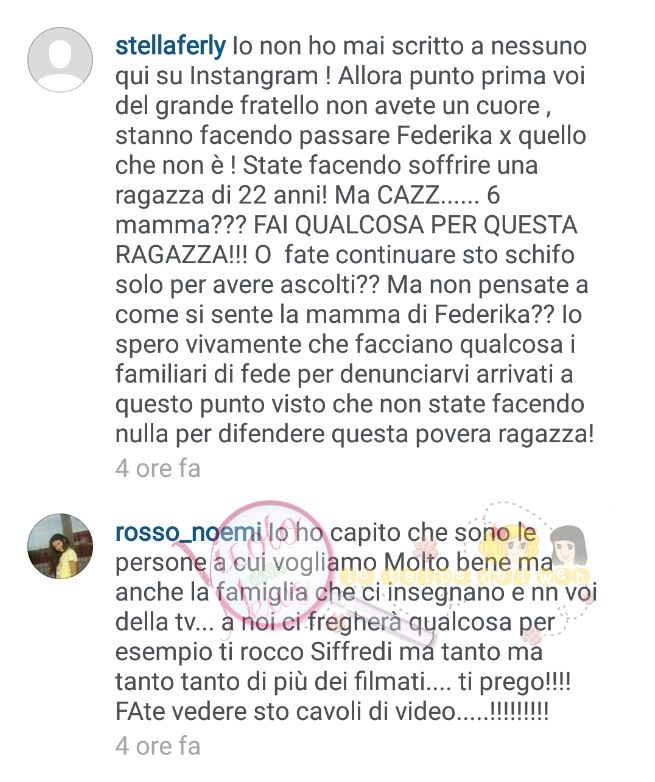This screenshot has width=655, height=782.
Task: Click the stellaferly username link
Action: 171,46
